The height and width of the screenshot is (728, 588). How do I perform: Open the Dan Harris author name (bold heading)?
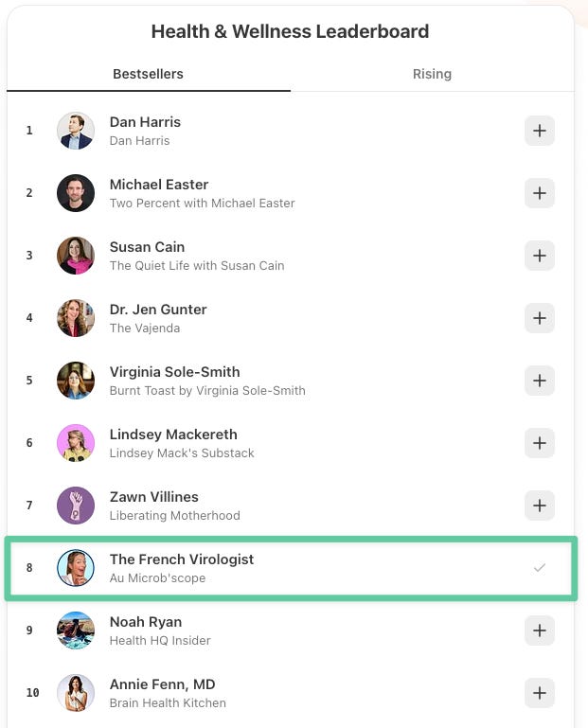point(145,122)
